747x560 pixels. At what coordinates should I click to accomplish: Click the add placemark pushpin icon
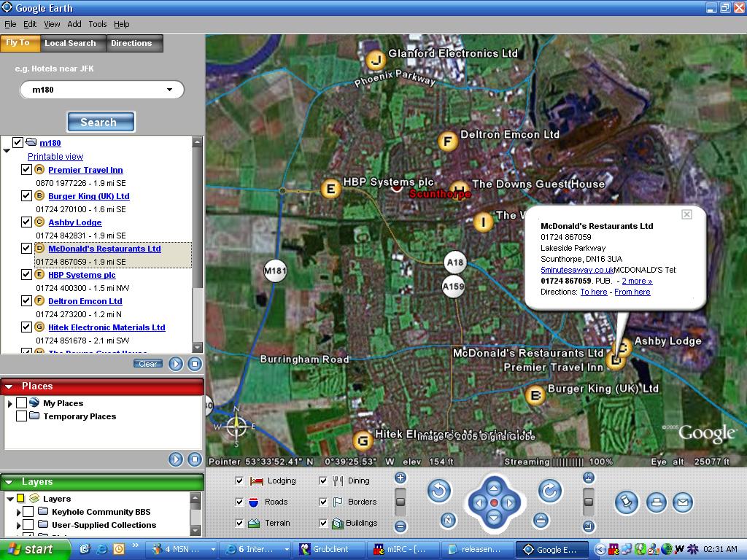626,502
